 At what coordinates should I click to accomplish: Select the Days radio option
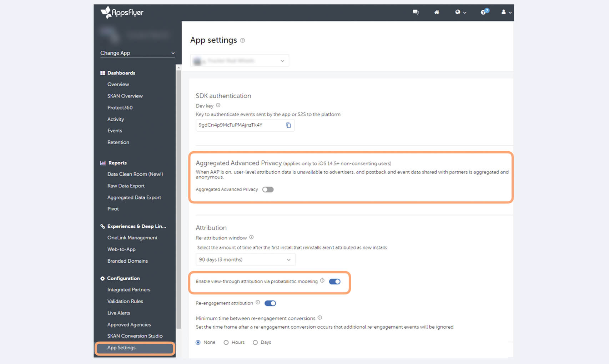(255, 342)
